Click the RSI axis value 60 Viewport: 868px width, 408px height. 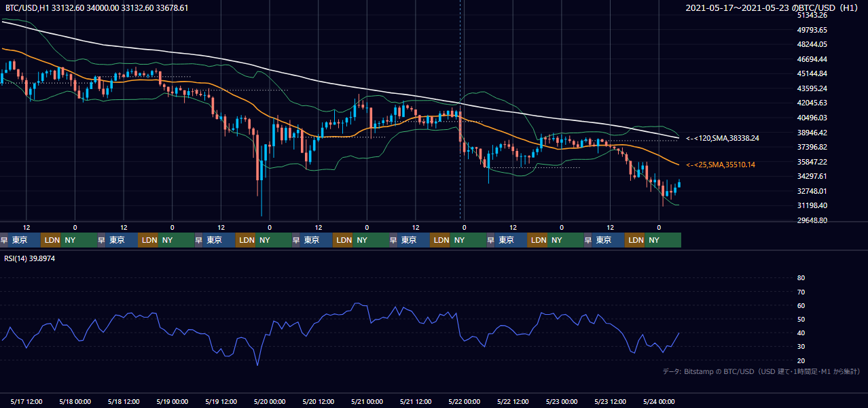point(801,305)
